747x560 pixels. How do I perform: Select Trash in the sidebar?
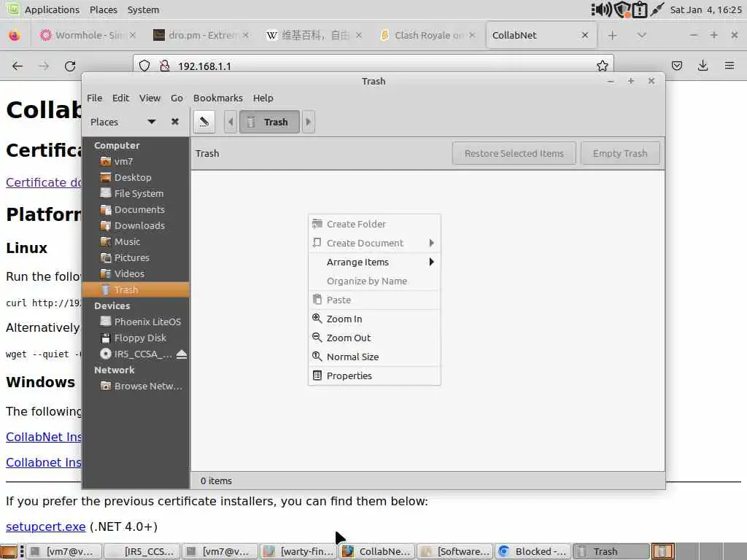click(x=136, y=289)
